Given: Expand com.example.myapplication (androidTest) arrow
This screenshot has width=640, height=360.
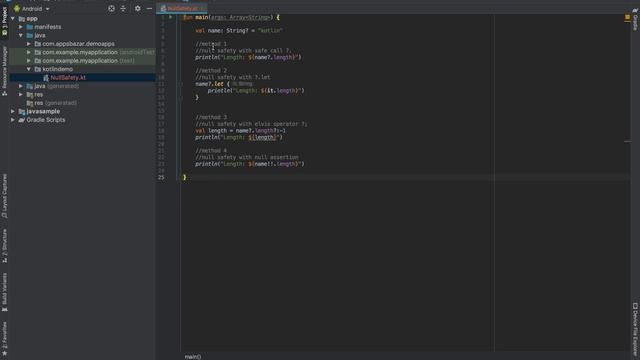Looking at the screenshot, I should tap(29, 52).
